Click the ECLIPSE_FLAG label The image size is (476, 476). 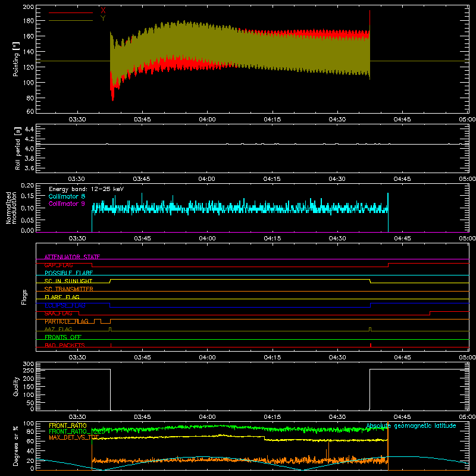click(65, 305)
